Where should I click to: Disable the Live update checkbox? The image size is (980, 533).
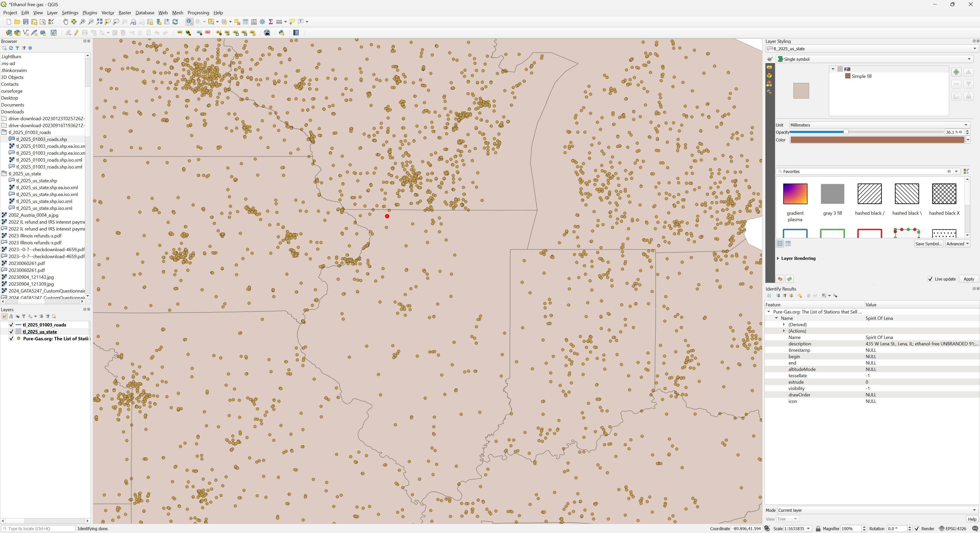coord(930,279)
